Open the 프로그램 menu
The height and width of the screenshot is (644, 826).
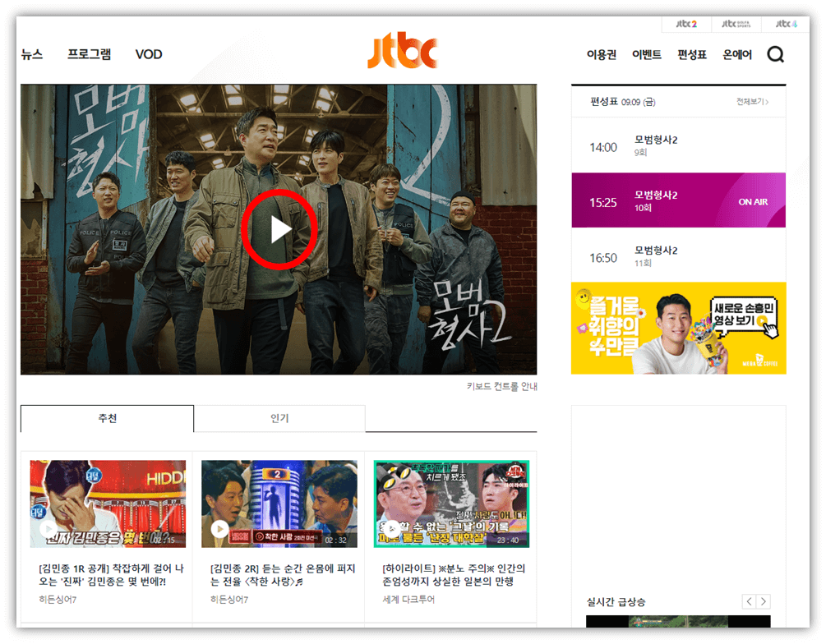[x=89, y=54]
